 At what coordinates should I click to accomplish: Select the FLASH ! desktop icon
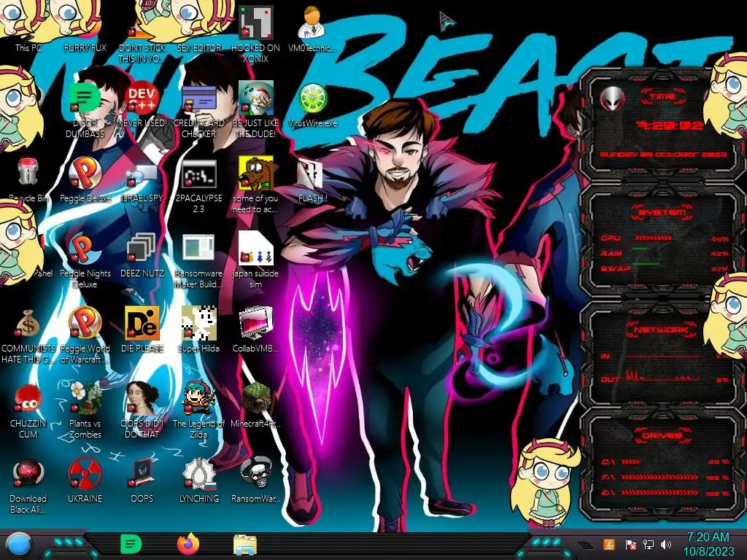click(x=310, y=174)
